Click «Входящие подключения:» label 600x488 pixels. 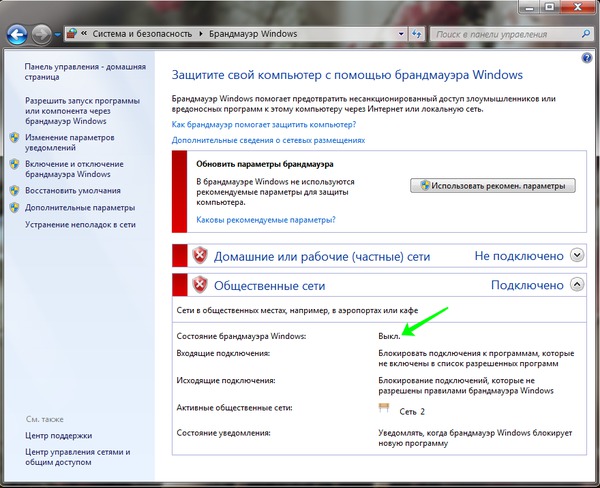223,353
